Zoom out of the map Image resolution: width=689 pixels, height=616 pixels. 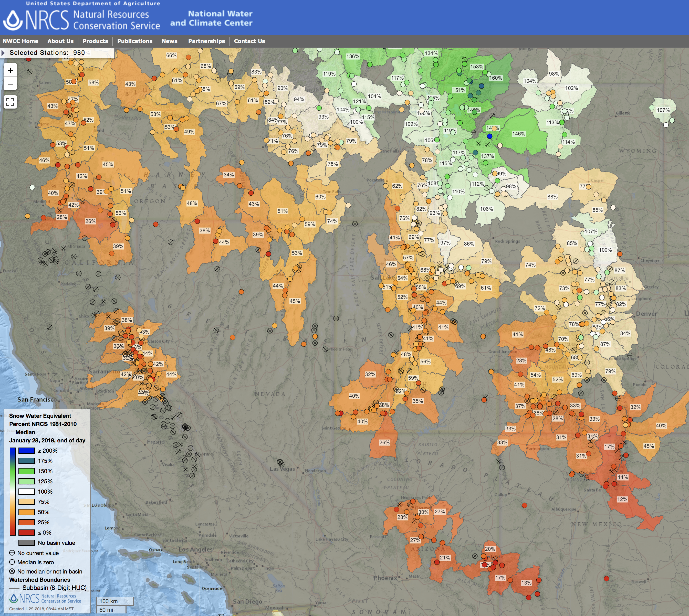(x=10, y=84)
